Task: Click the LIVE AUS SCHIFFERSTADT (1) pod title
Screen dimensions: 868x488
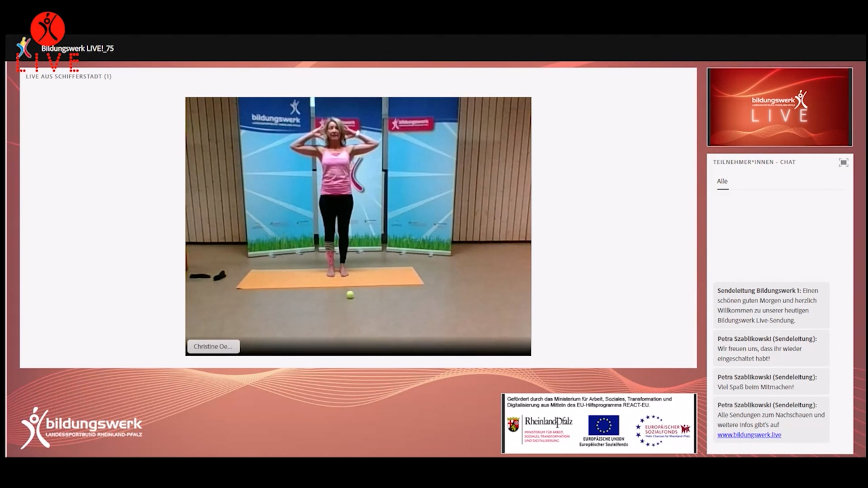Action: (x=69, y=77)
